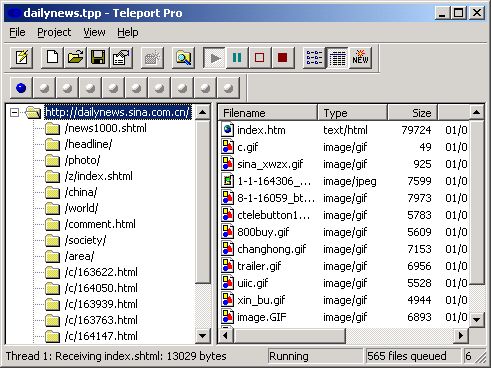The height and width of the screenshot is (368, 491).
Task: Click the second thread indicator ball
Action: point(44,88)
